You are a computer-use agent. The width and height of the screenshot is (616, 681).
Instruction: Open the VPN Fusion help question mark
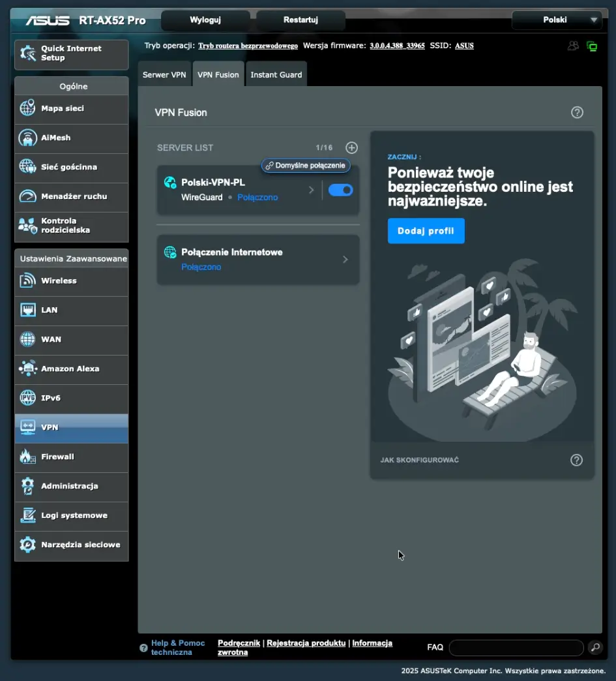tap(577, 112)
